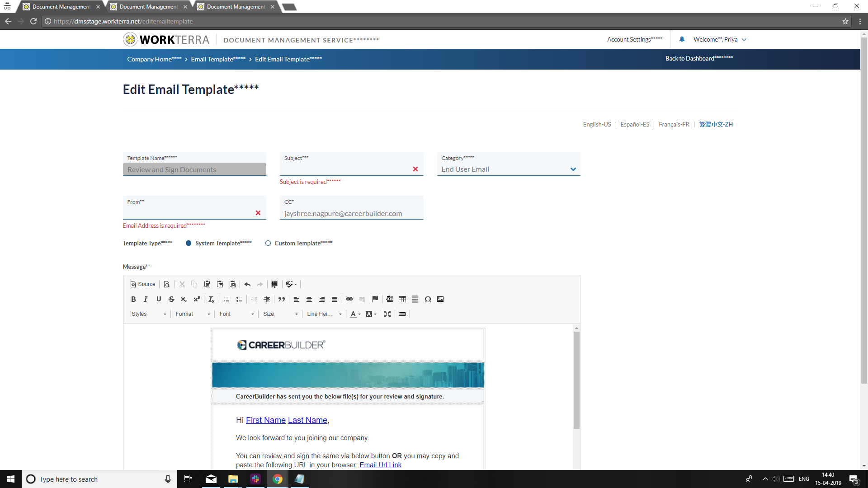This screenshot has width=868, height=488.
Task: Click the Underline formatting icon
Action: (159, 299)
